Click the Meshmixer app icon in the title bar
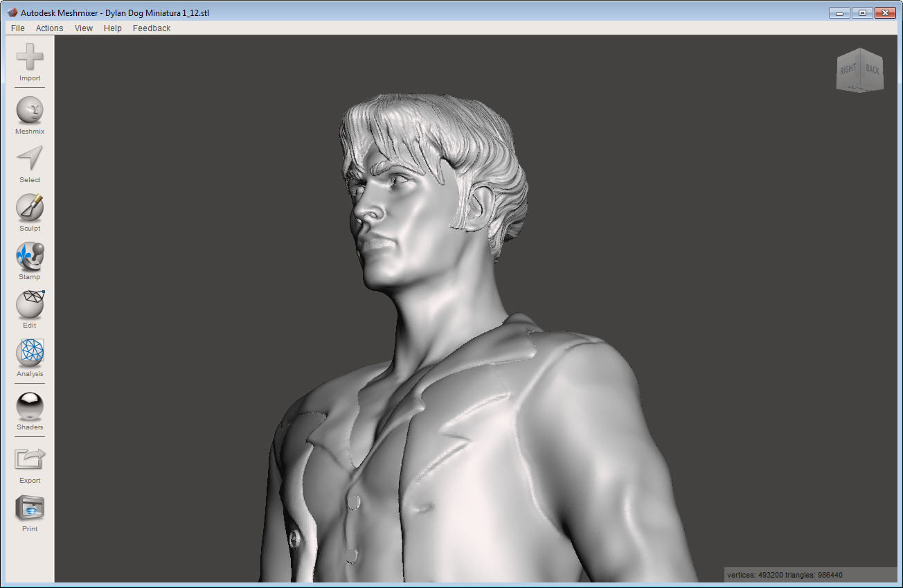 (x=12, y=12)
